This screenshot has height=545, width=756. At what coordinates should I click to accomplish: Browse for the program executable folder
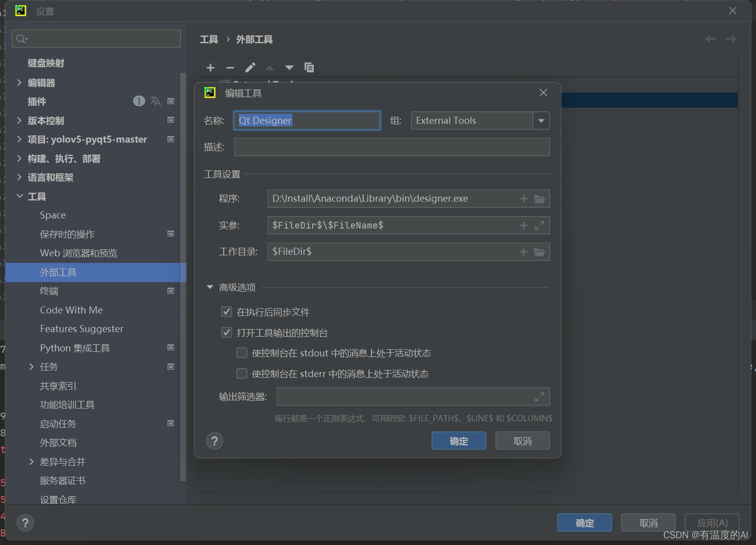[539, 199]
